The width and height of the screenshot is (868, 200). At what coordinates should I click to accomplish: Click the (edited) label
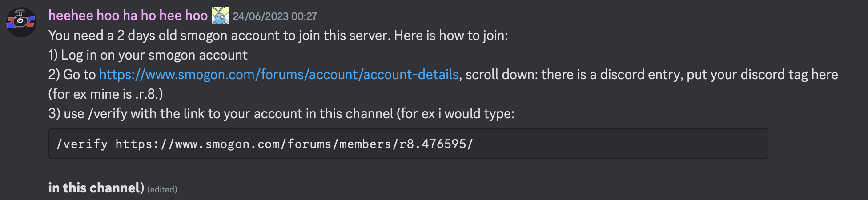coord(162,189)
